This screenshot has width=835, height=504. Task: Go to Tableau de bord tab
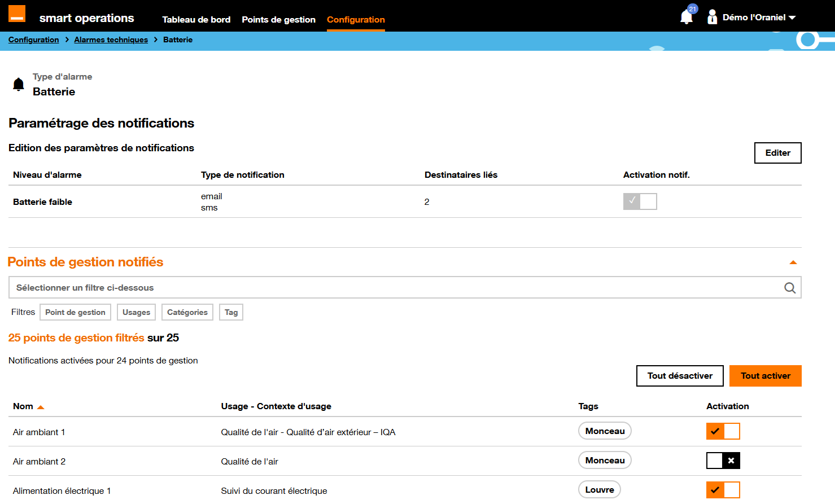[x=196, y=20]
